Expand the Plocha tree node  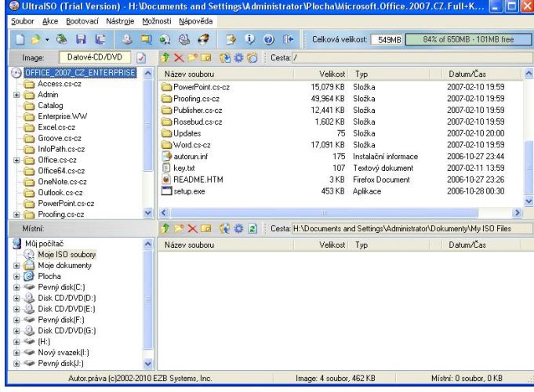coord(16,276)
